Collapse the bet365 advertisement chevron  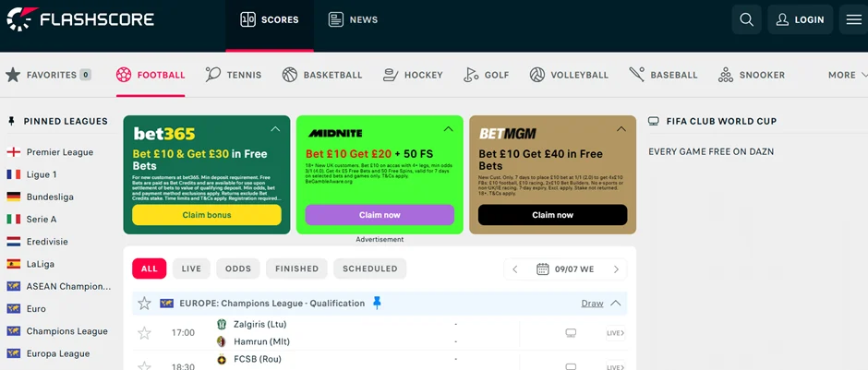[x=275, y=129]
